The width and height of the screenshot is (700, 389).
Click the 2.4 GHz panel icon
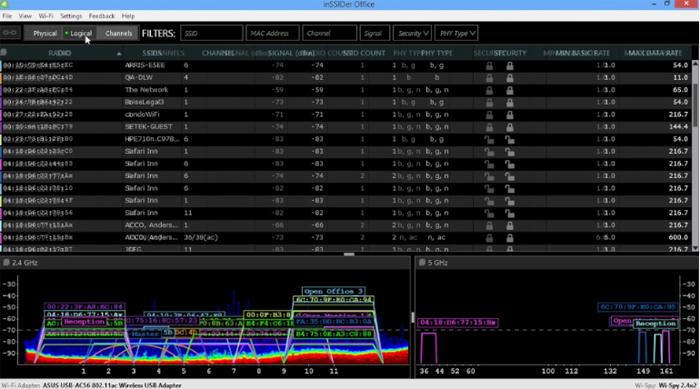(x=6, y=263)
